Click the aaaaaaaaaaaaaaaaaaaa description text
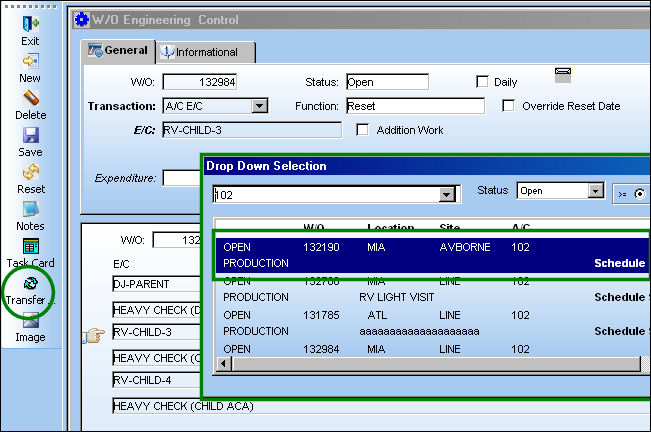The width and height of the screenshot is (651, 432). (419, 331)
